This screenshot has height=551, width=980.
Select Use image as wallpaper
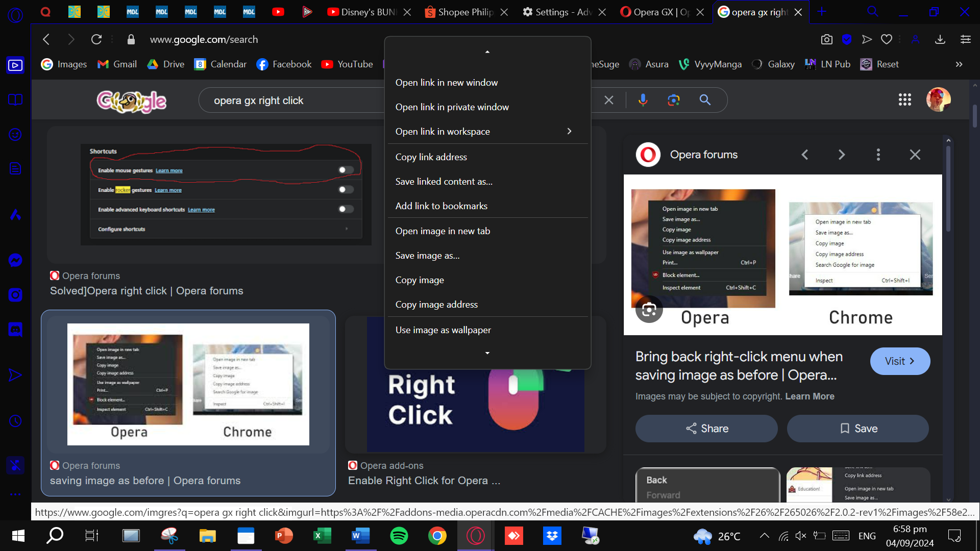coord(487,330)
